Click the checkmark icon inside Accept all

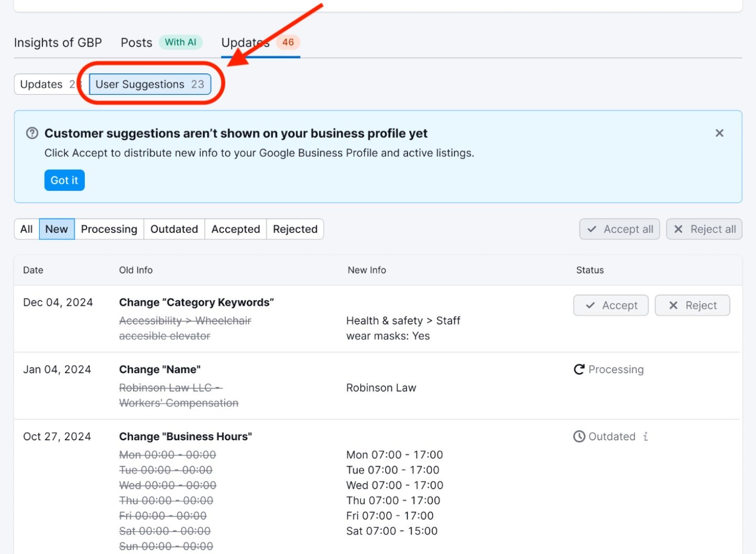[x=593, y=229]
